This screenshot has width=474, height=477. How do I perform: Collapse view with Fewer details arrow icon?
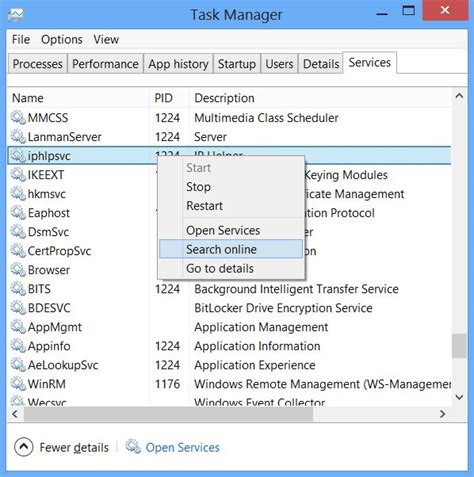pos(24,447)
